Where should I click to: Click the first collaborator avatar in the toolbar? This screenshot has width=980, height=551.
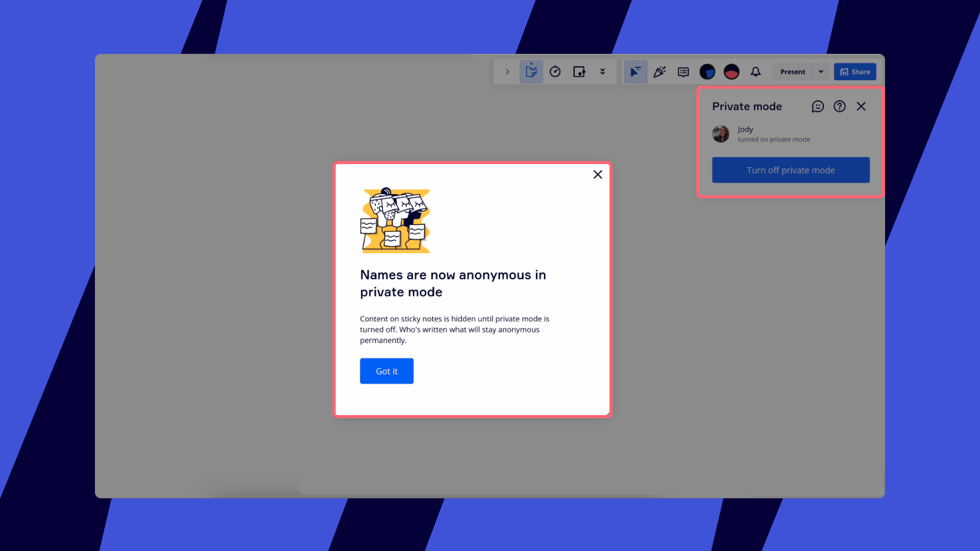(707, 72)
